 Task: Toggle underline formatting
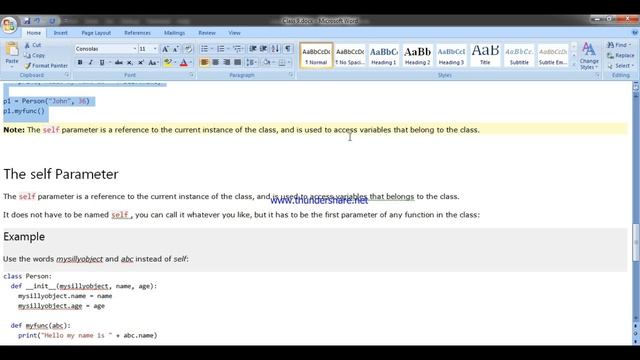[x=102, y=62]
